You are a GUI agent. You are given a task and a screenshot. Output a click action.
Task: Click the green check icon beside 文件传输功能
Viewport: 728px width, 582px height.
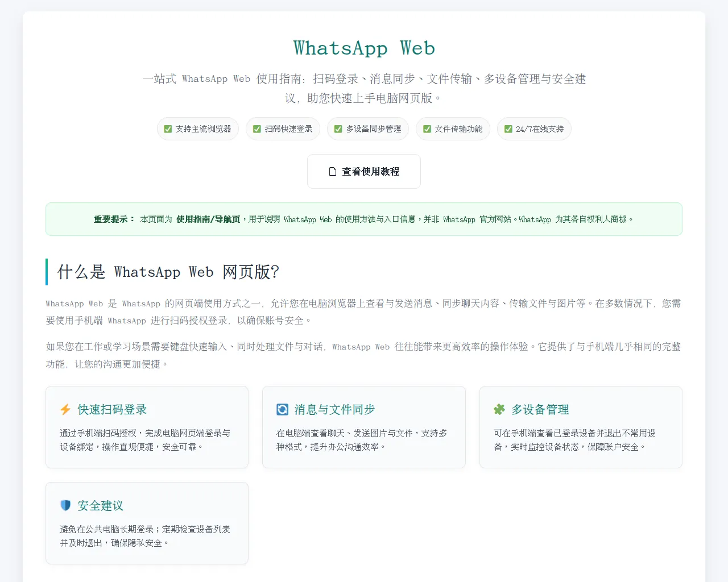427,129
